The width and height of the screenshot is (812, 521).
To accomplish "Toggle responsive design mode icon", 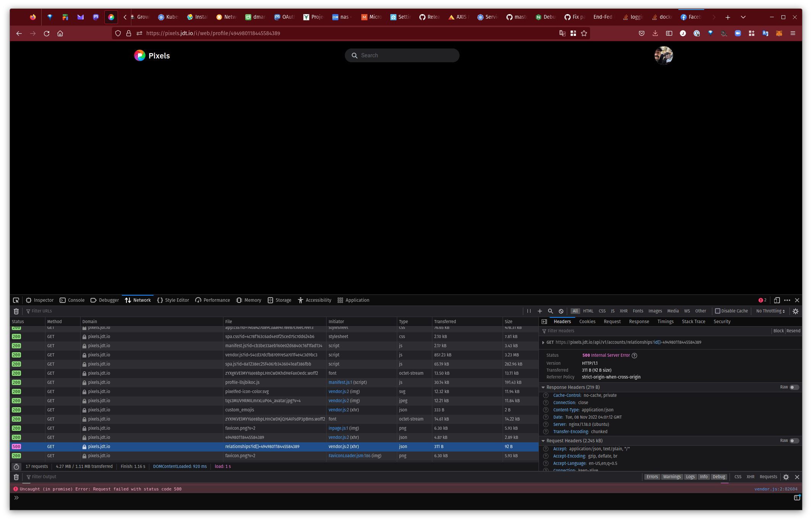I will (776, 300).
